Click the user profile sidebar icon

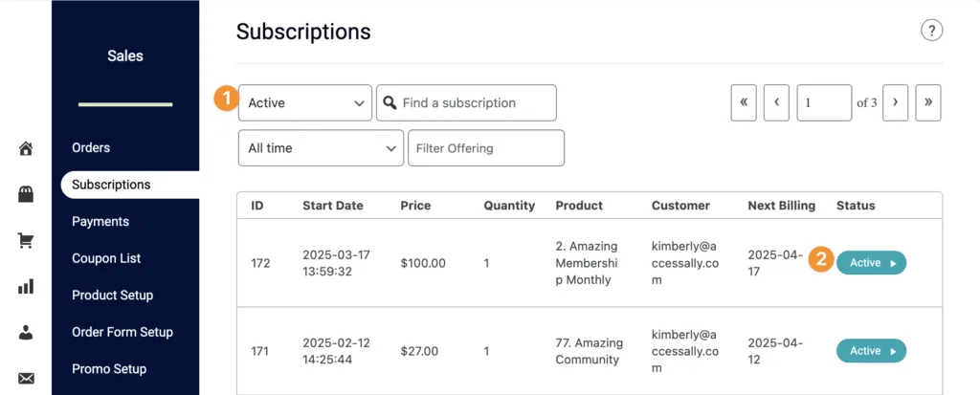coord(26,332)
